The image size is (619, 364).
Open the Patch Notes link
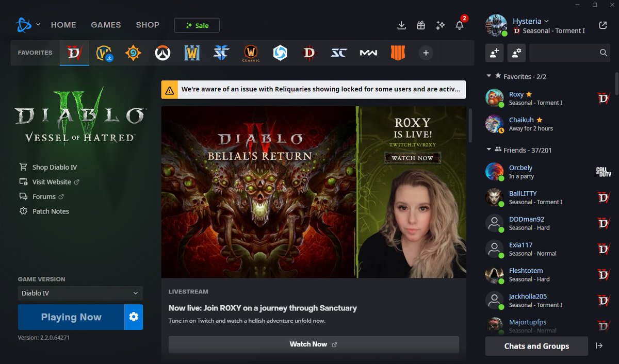pyautogui.click(x=50, y=211)
